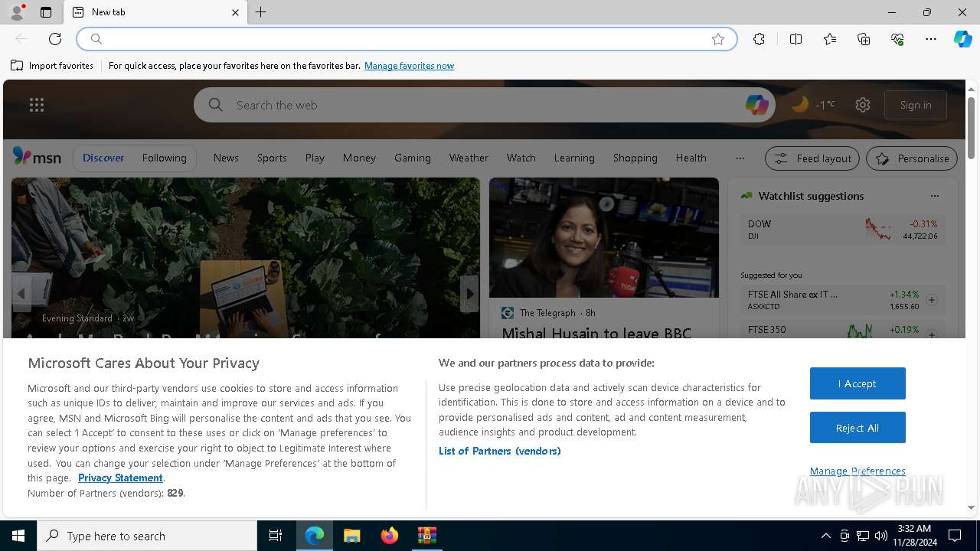980x551 pixels.
Task: Open the volume control icon
Action: pos(880,536)
